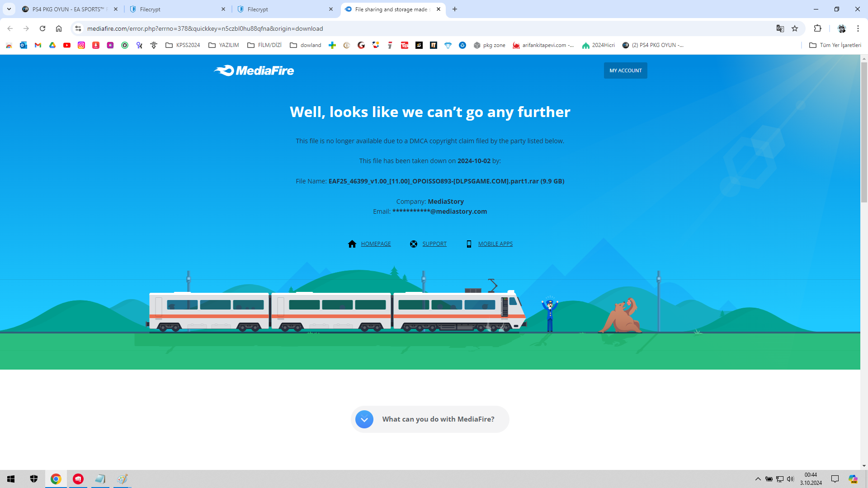Open the notification center icon
The image size is (868, 488).
tap(835, 479)
